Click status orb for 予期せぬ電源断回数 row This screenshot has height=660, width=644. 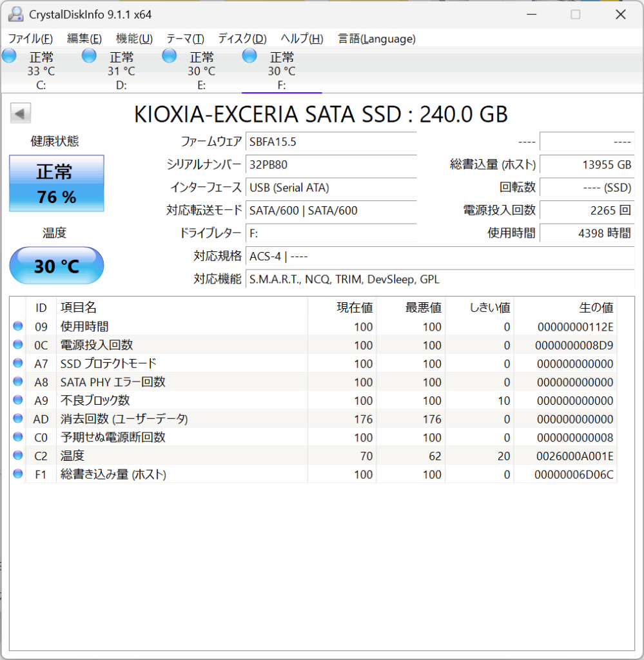[x=17, y=437]
